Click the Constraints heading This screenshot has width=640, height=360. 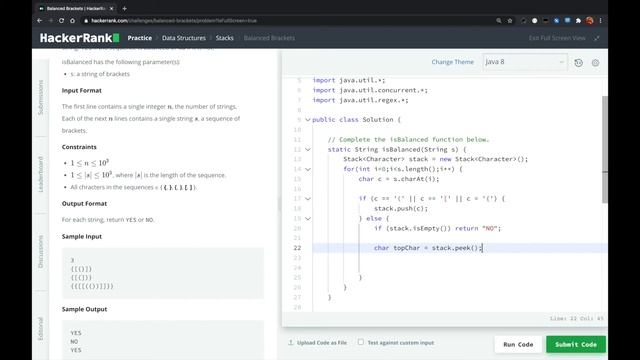coord(79,147)
